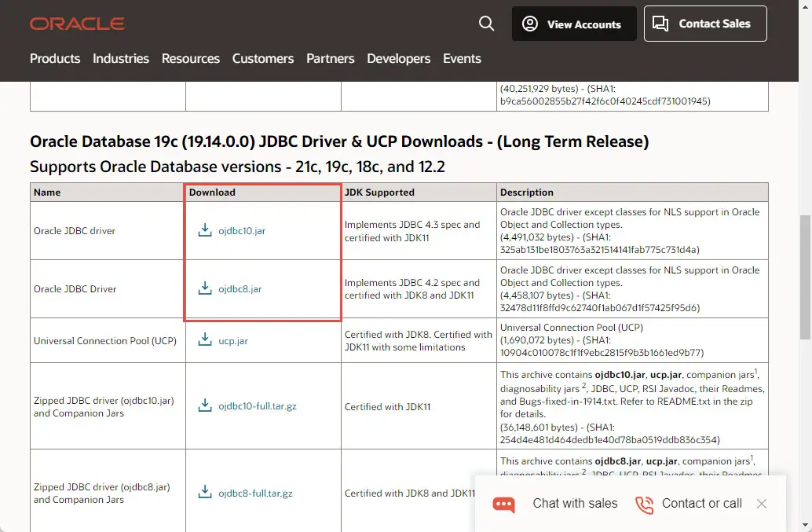Open the Resources menu

(191, 58)
